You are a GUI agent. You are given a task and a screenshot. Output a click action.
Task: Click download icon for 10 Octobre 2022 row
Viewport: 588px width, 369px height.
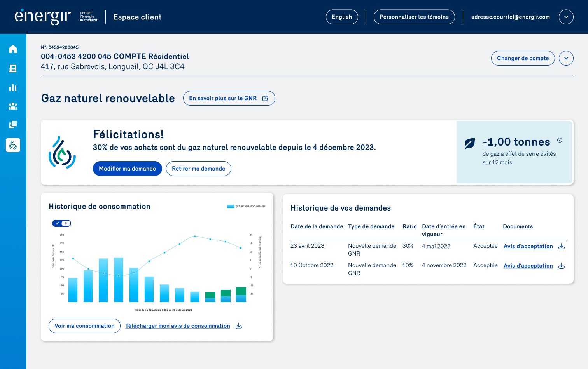(x=562, y=266)
